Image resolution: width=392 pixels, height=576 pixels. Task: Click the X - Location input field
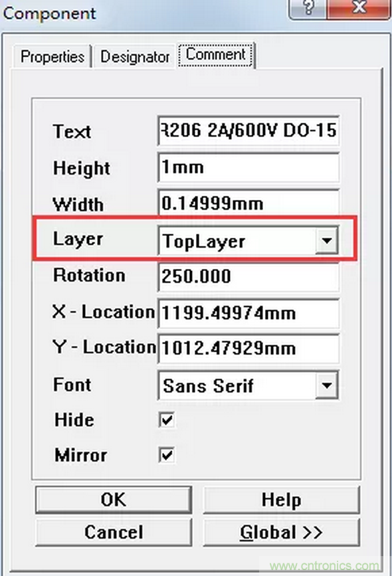[x=248, y=313]
